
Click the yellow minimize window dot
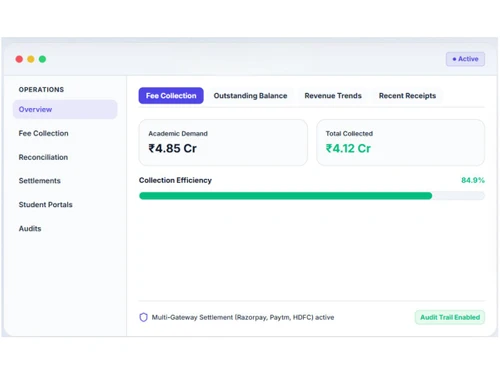click(31, 59)
